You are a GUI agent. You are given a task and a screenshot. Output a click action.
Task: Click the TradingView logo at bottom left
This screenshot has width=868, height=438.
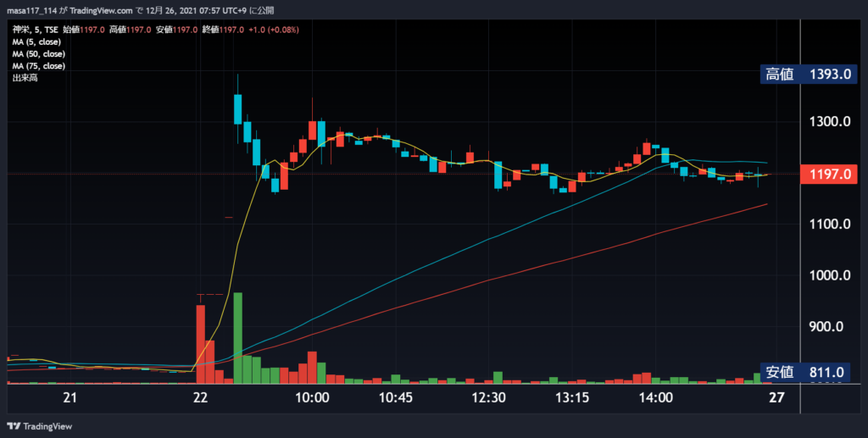pyautogui.click(x=39, y=426)
